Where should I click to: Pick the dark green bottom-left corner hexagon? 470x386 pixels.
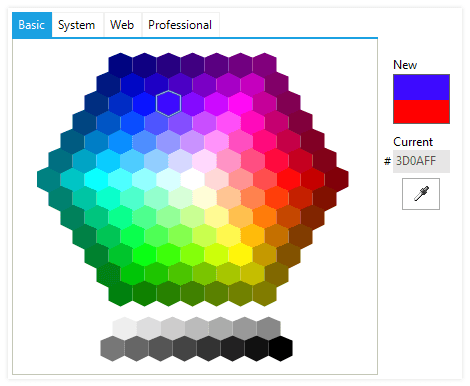click(121, 293)
